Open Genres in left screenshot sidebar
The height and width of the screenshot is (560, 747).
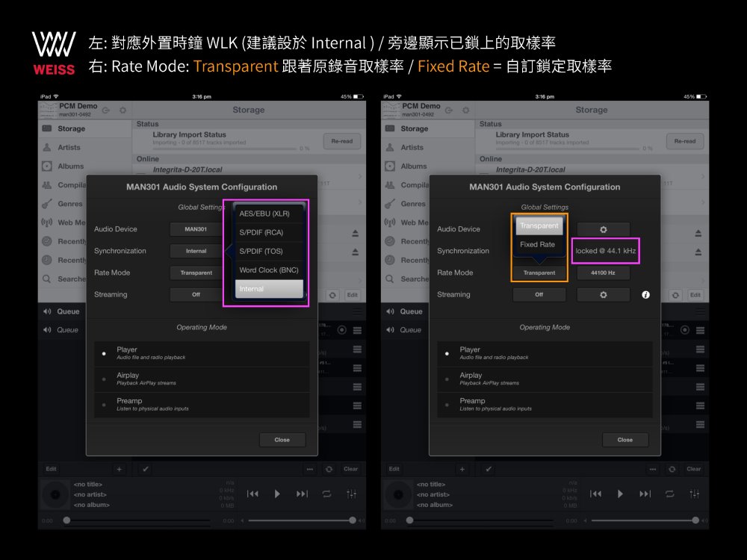click(x=63, y=204)
